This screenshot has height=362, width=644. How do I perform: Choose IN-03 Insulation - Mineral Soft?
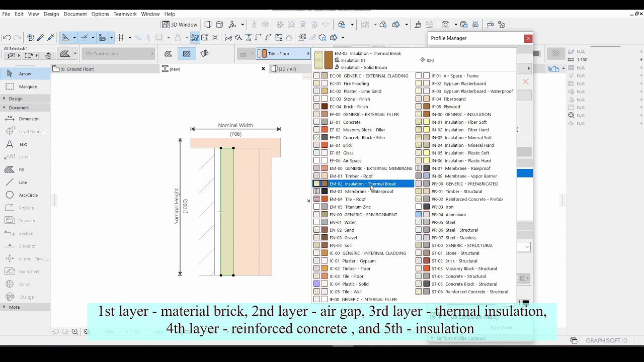(465, 137)
